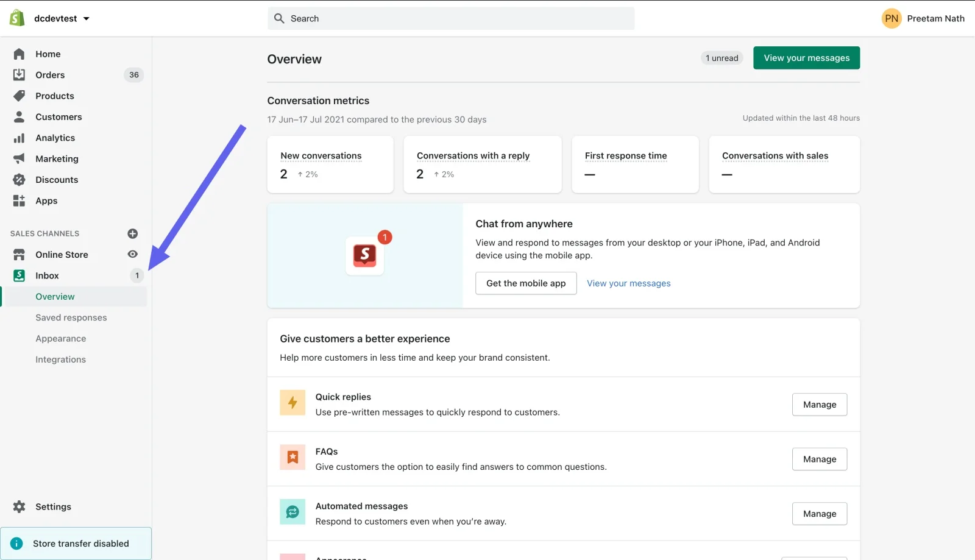Select Saved responses in Inbox menu
Viewport: 975px width, 560px height.
71,317
